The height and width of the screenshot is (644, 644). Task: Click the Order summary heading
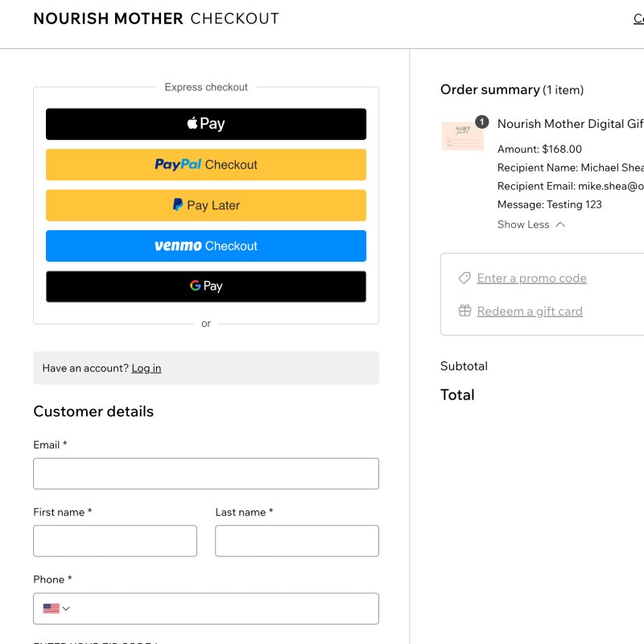pos(490,89)
